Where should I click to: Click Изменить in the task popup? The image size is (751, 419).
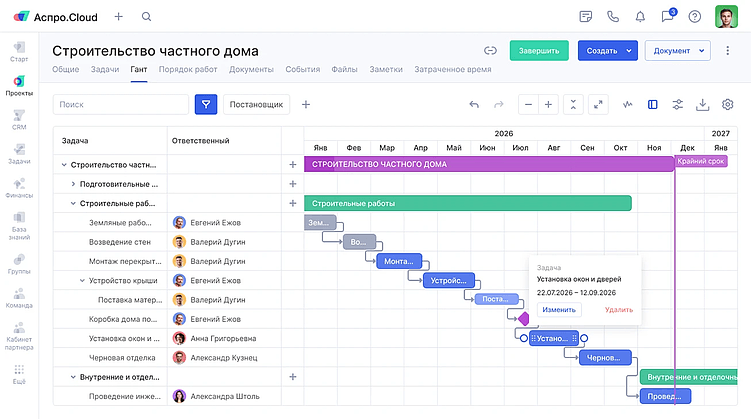point(559,310)
